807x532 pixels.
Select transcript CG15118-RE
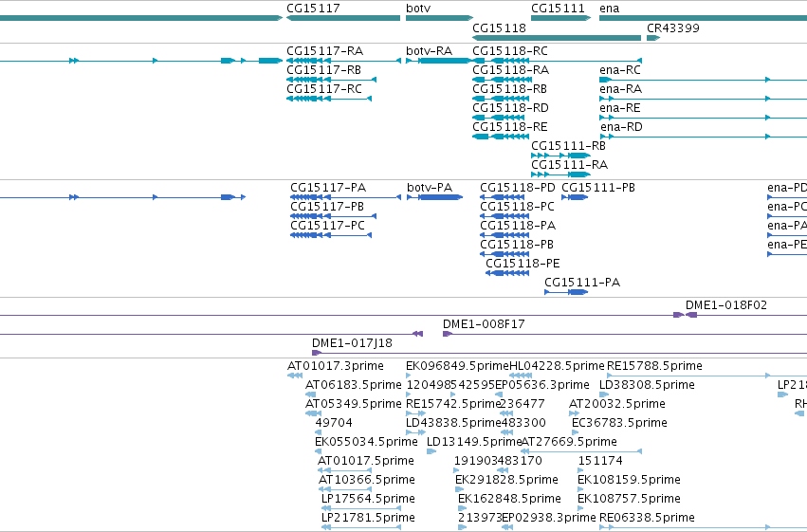[510, 127]
